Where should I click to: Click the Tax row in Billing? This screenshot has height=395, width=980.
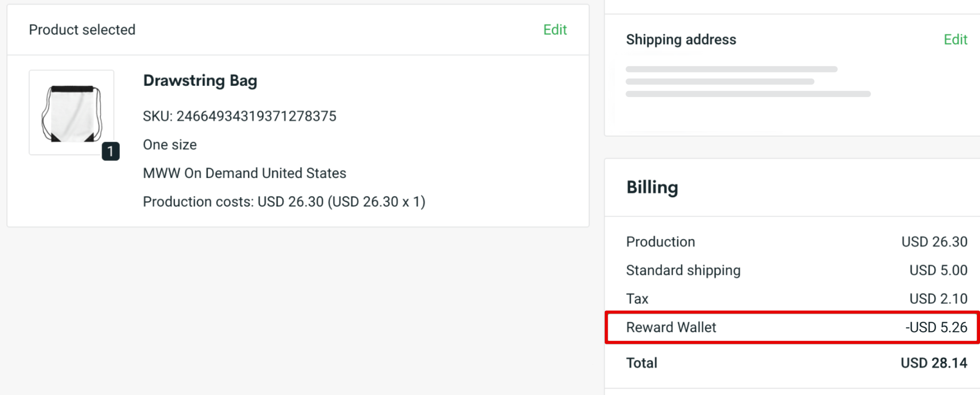pos(797,299)
